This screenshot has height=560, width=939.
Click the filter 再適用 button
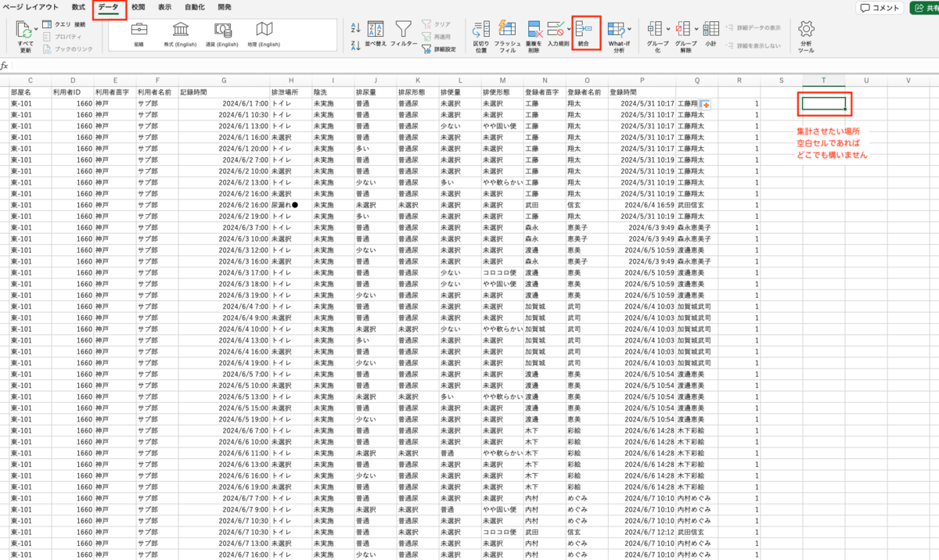pos(436,36)
